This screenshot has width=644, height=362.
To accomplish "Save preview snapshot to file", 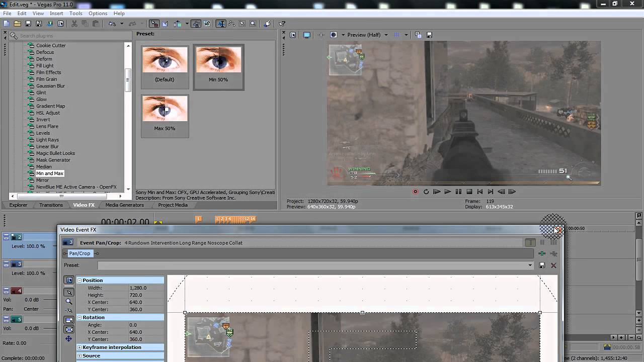I will pos(429,35).
